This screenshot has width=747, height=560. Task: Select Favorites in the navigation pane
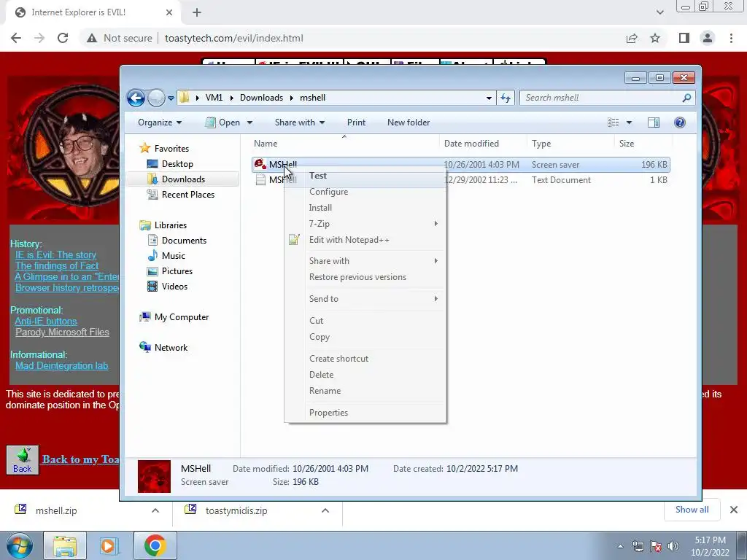(164, 149)
